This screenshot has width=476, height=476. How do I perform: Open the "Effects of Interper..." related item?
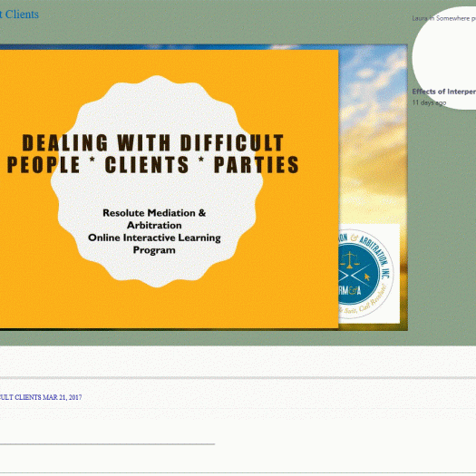[444, 92]
